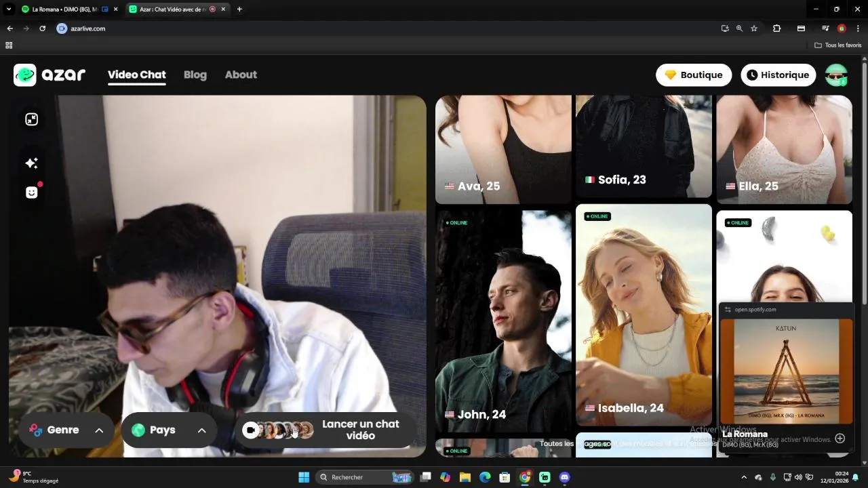Open the notifications bell icon
Viewport: 868px width, 488px height.
point(856,477)
